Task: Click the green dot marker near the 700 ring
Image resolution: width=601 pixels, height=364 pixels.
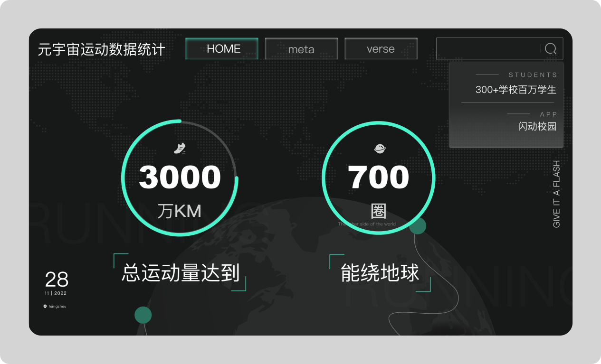Action: 418,226
